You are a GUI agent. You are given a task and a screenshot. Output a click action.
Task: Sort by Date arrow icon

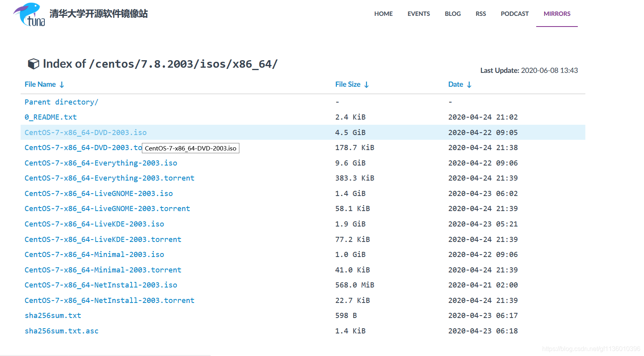469,85
